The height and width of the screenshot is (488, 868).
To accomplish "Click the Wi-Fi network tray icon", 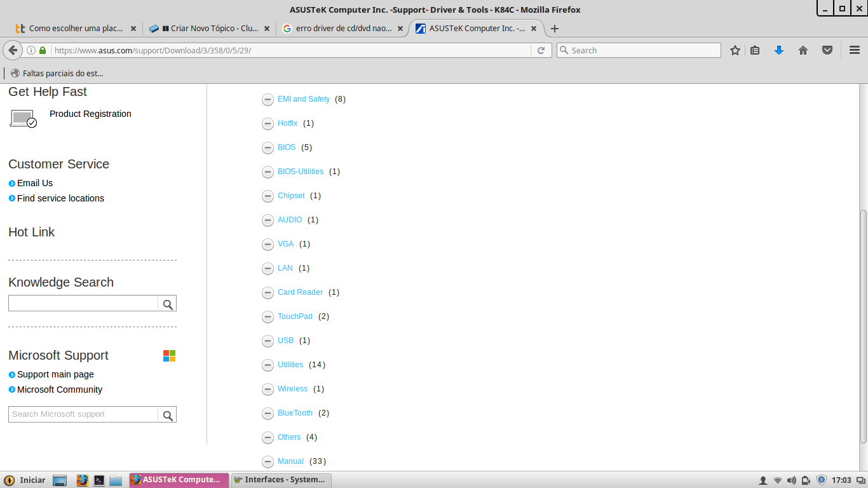I will point(777,480).
